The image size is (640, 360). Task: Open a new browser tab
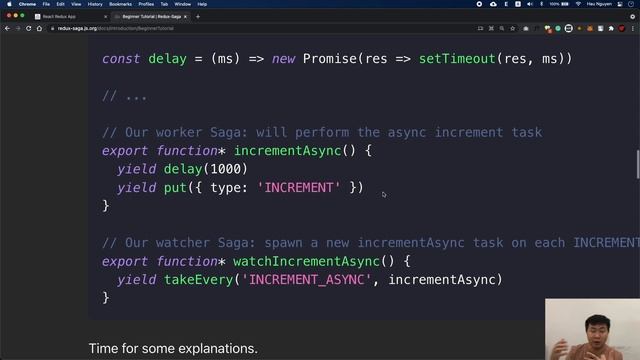click(198, 17)
